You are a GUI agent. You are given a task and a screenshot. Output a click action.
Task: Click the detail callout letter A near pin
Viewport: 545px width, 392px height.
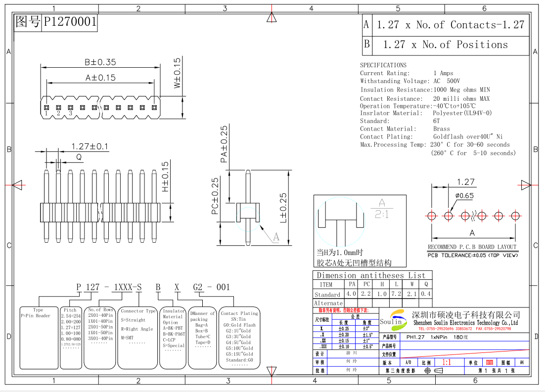[x=276, y=238]
